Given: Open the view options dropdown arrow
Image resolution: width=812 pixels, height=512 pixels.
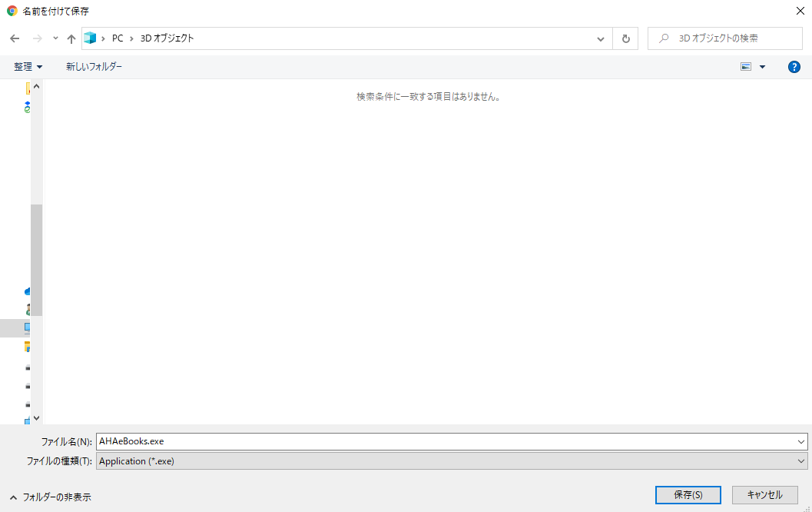Looking at the screenshot, I should point(762,67).
